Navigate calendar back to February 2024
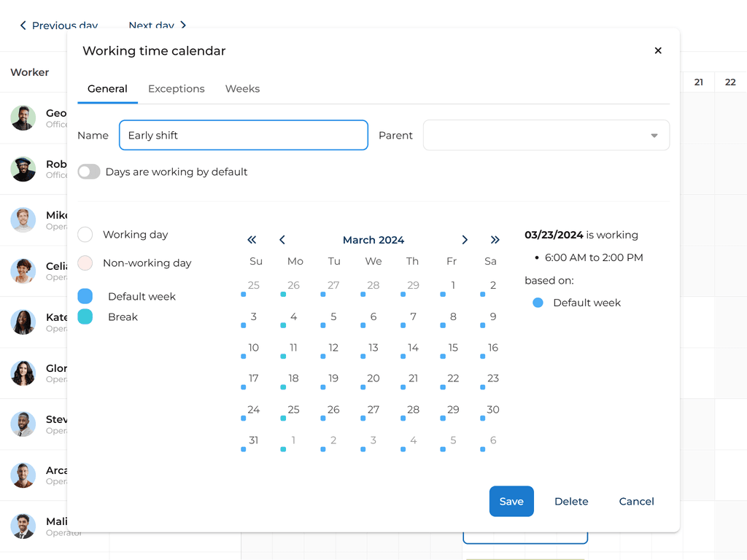The image size is (747, 560). click(x=282, y=239)
